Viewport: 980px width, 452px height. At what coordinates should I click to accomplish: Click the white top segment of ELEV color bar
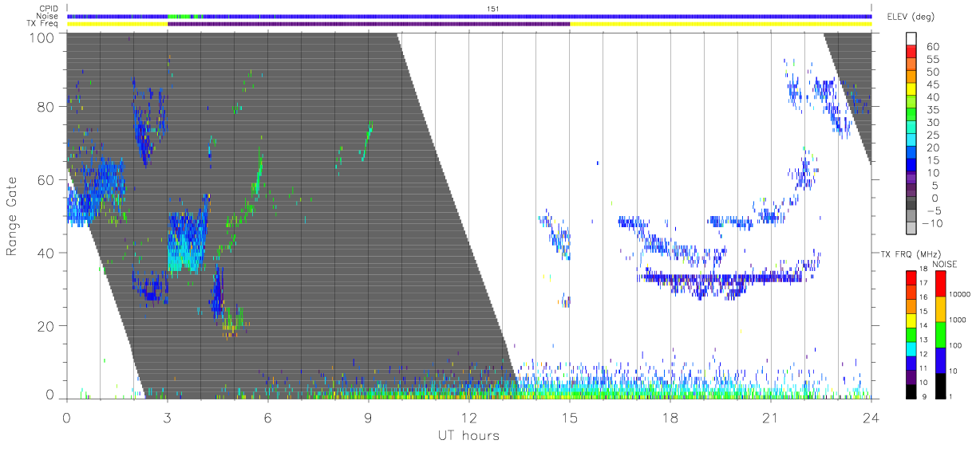[911, 39]
